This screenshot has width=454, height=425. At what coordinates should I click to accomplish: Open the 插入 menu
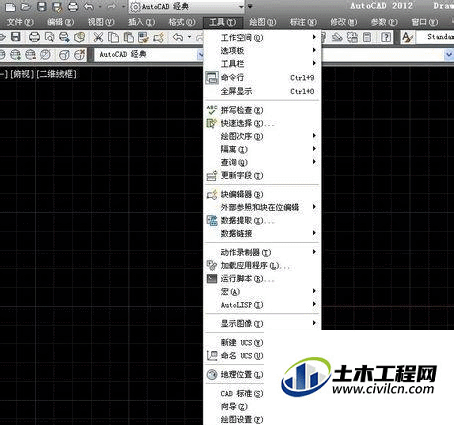141,22
